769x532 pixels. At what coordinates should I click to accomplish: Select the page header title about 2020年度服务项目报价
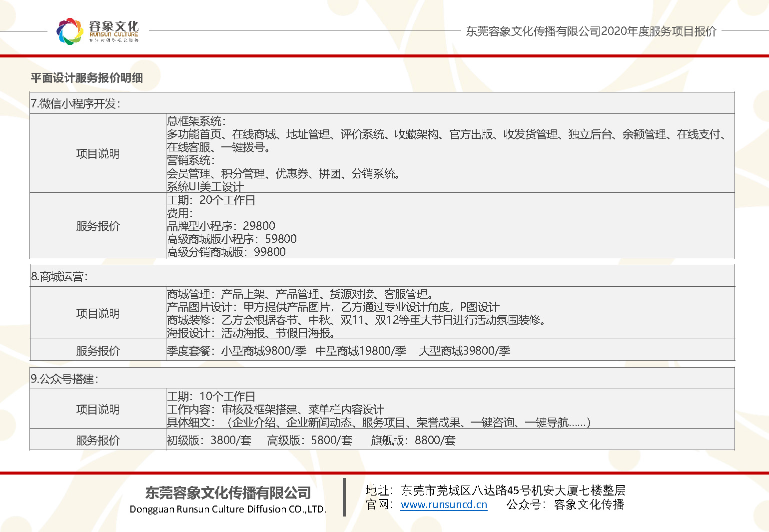point(591,31)
